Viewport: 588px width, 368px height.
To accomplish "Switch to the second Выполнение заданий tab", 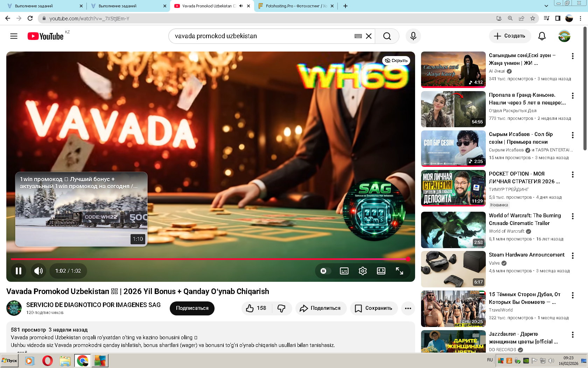I will pyautogui.click(x=128, y=6).
